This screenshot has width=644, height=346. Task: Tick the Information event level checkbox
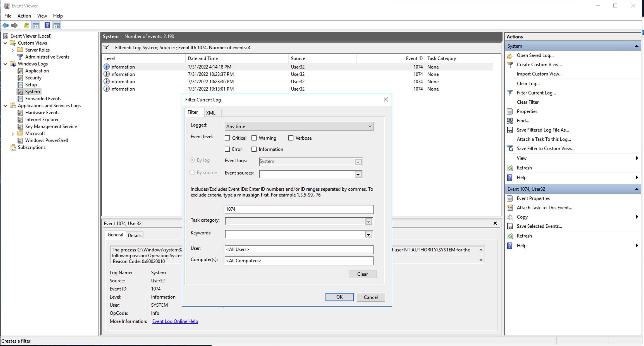[x=254, y=149]
